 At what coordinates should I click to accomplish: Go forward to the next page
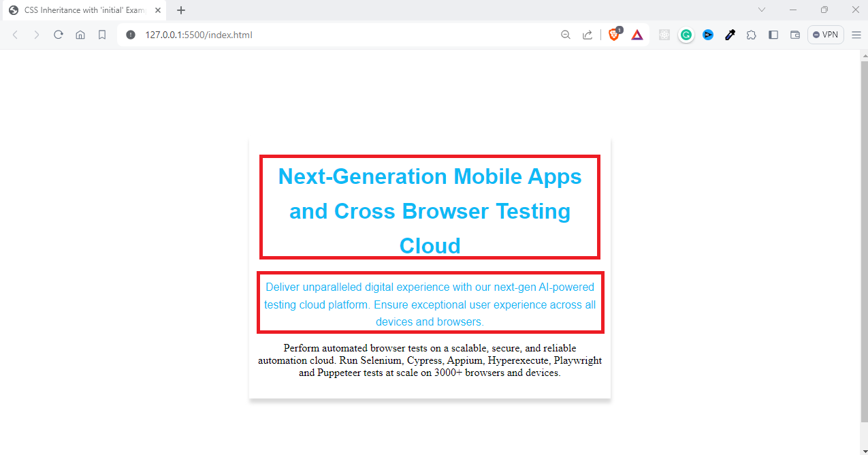pos(37,35)
